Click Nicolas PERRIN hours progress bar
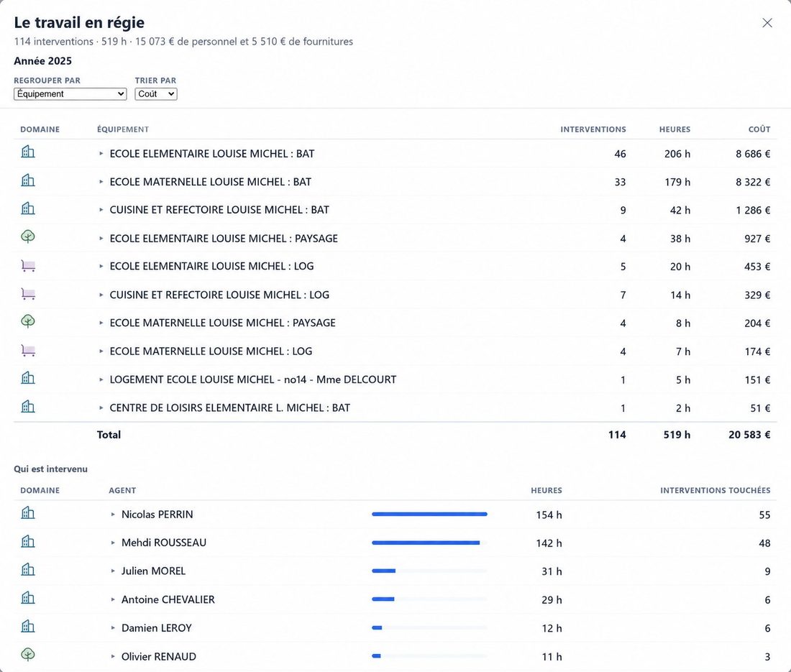 [429, 514]
